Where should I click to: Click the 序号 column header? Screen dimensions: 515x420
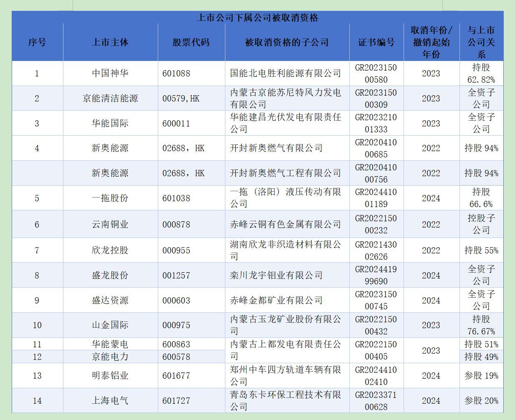tap(37, 42)
